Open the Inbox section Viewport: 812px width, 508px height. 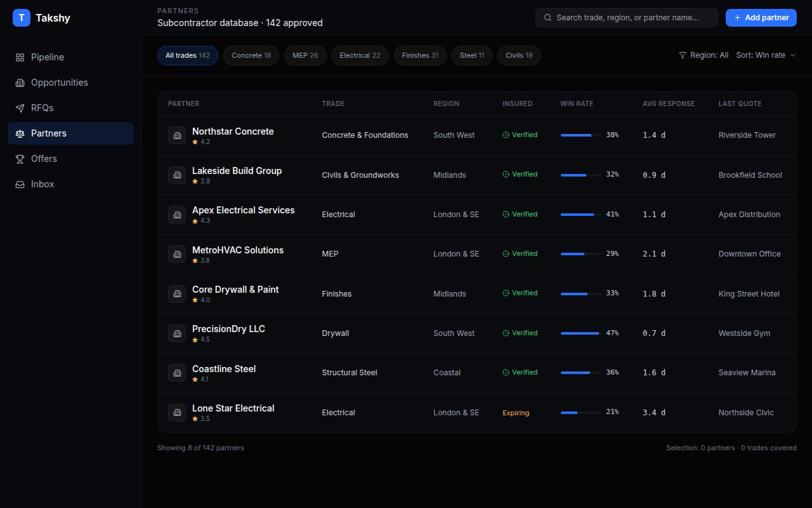click(70, 184)
